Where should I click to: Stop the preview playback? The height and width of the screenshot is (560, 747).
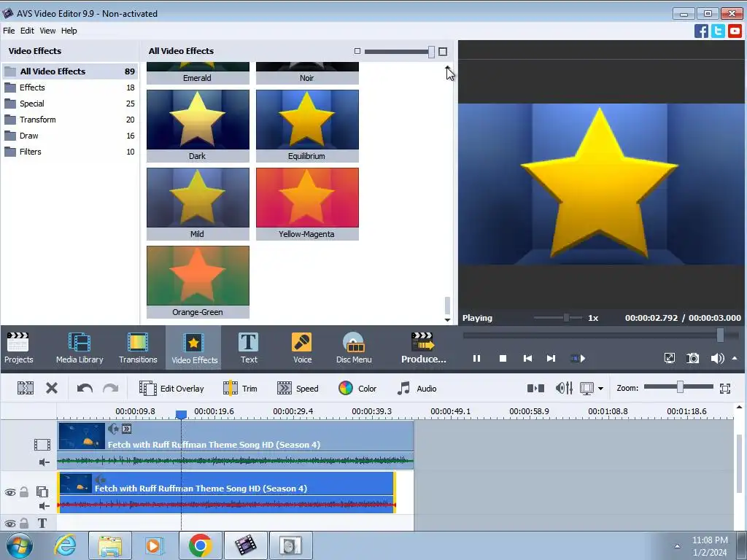(x=503, y=359)
